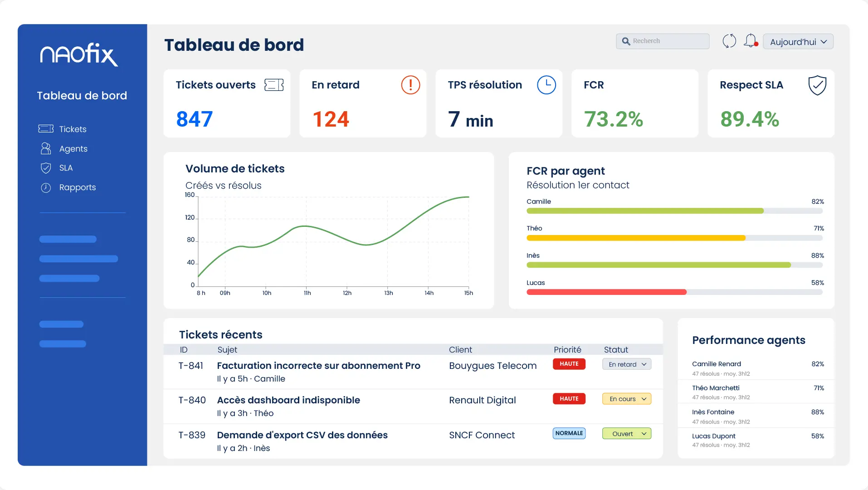Click the Tickets icon in sidebar
The image size is (868, 490).
[x=46, y=129]
